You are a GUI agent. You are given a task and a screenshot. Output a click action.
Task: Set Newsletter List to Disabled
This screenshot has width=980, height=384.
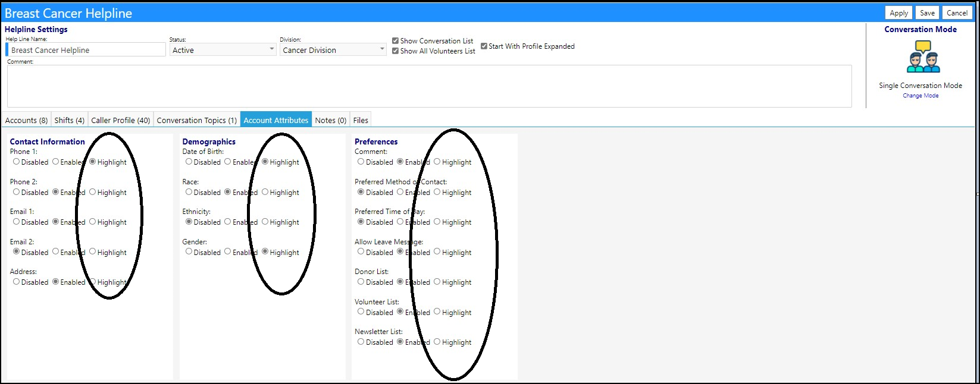click(x=361, y=342)
